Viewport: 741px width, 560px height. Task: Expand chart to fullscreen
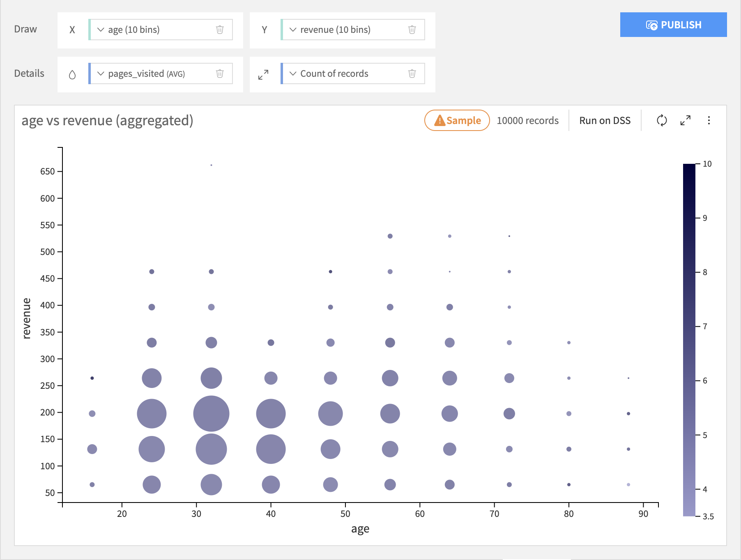coord(685,120)
